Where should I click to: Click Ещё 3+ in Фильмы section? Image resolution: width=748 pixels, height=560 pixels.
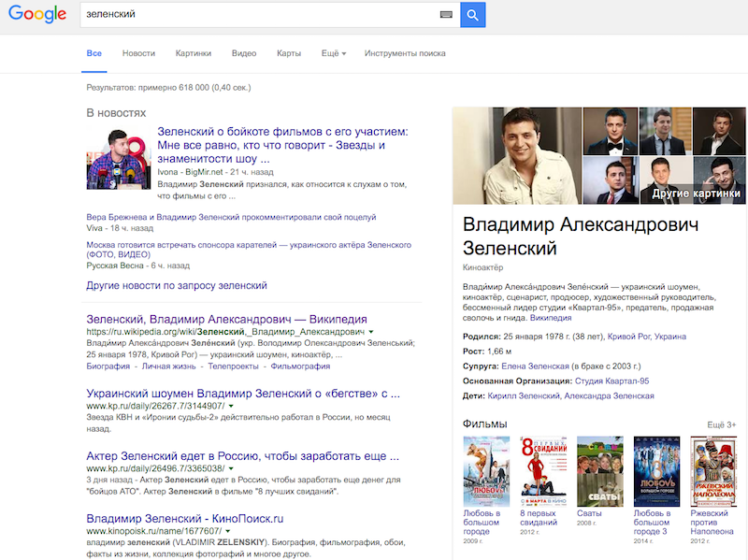click(x=721, y=424)
